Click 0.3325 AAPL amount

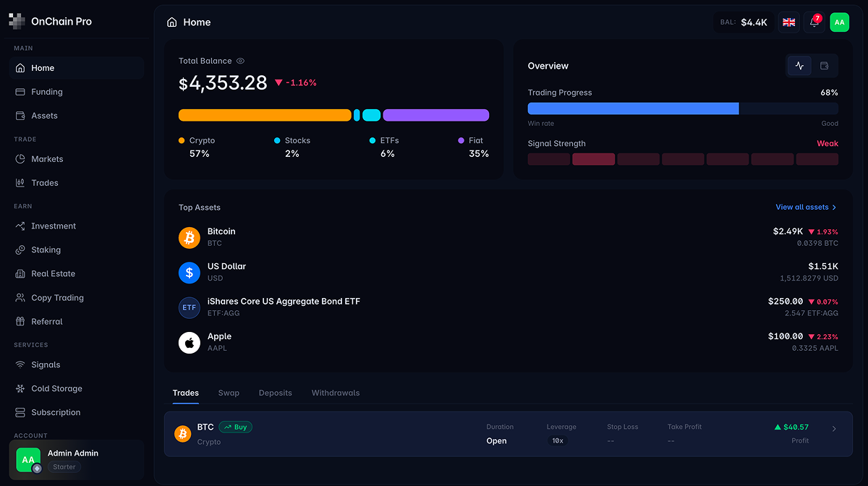click(815, 349)
